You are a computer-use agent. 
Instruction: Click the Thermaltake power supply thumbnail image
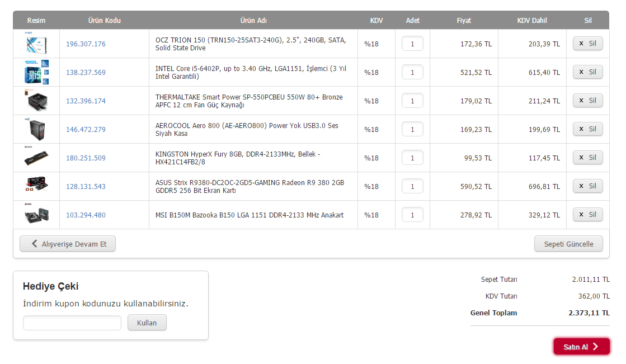tap(36, 101)
